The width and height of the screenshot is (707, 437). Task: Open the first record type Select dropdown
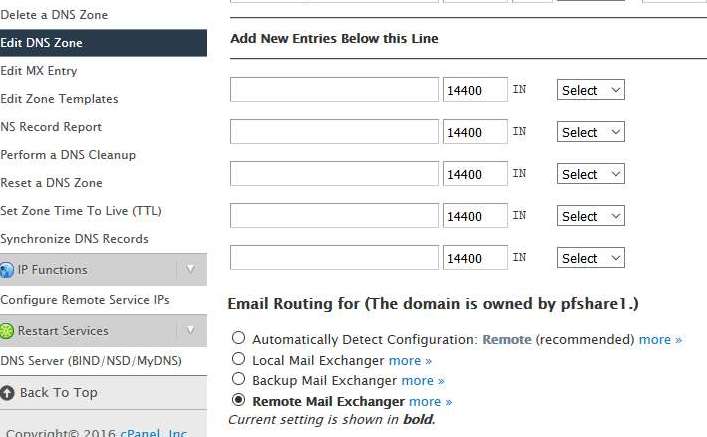tap(591, 90)
